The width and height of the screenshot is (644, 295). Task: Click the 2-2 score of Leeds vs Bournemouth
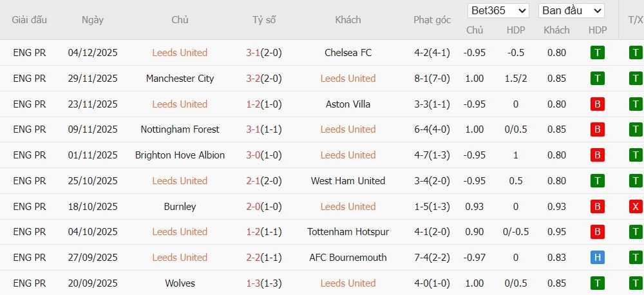click(252, 258)
